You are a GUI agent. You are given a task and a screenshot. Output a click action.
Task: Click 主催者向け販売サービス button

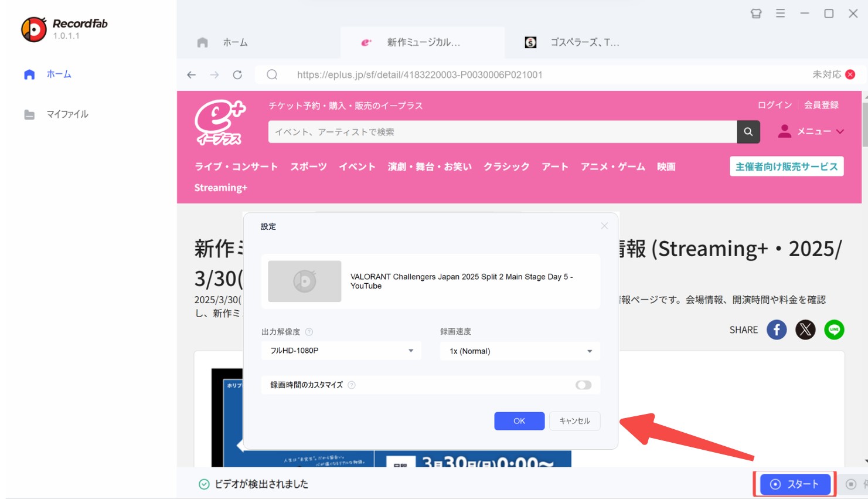tap(787, 167)
